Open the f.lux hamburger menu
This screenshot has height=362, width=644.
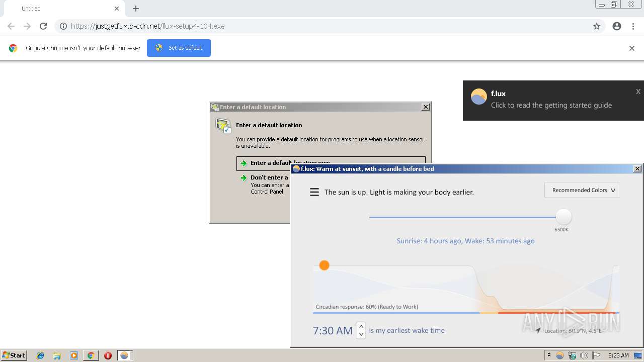(314, 192)
